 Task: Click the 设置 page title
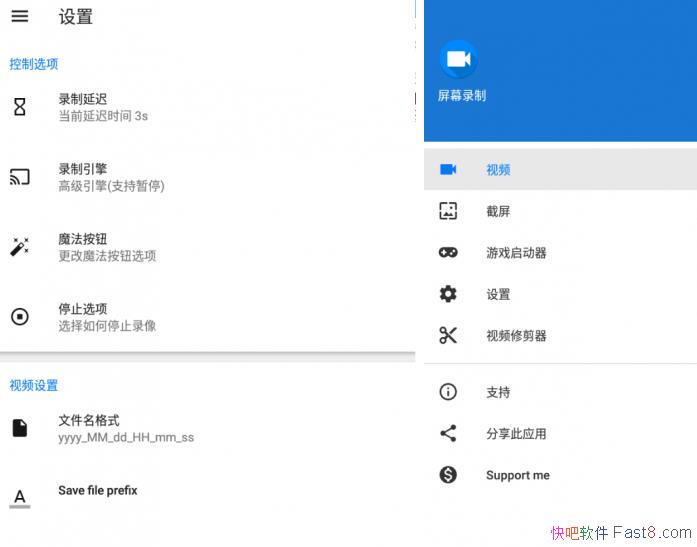[x=76, y=17]
